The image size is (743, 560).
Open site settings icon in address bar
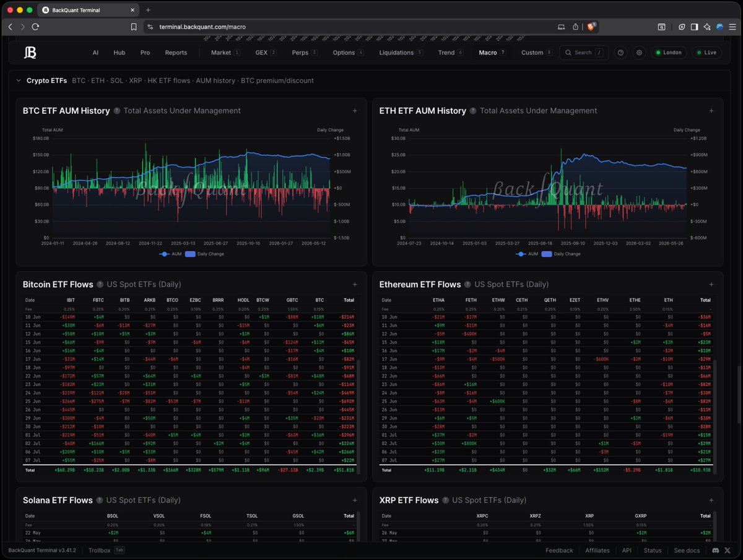tap(149, 27)
